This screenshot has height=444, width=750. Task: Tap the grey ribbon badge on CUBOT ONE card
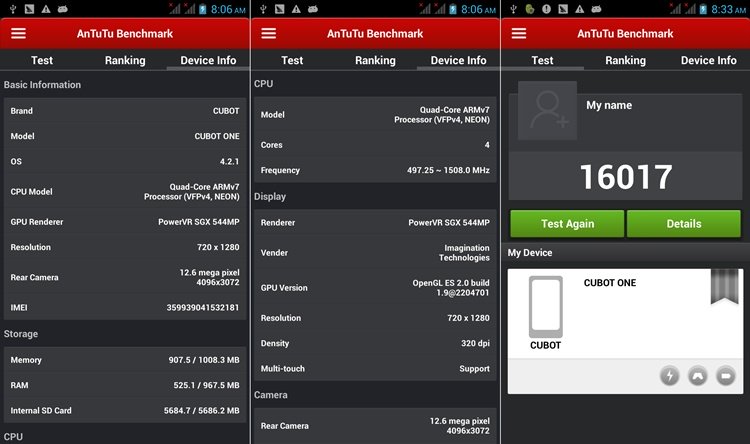[723, 286]
